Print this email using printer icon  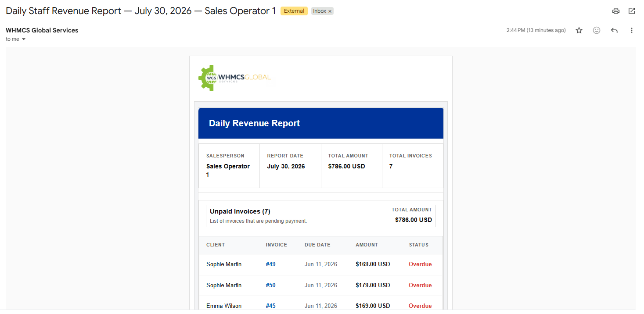click(616, 11)
